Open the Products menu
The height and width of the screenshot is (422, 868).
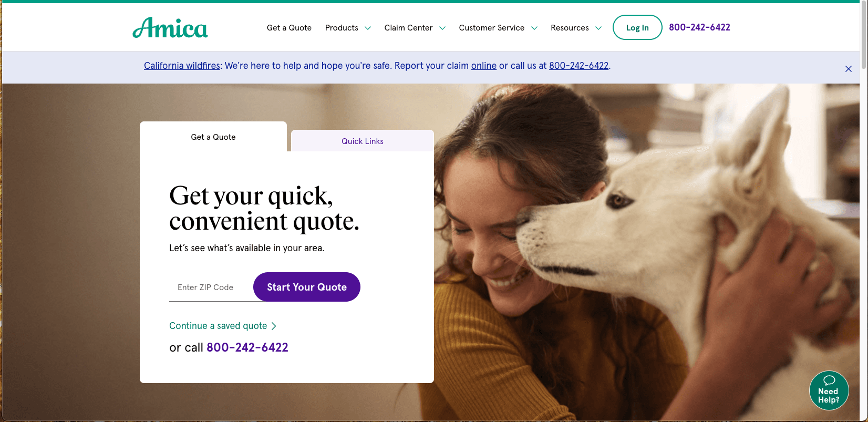click(x=342, y=28)
